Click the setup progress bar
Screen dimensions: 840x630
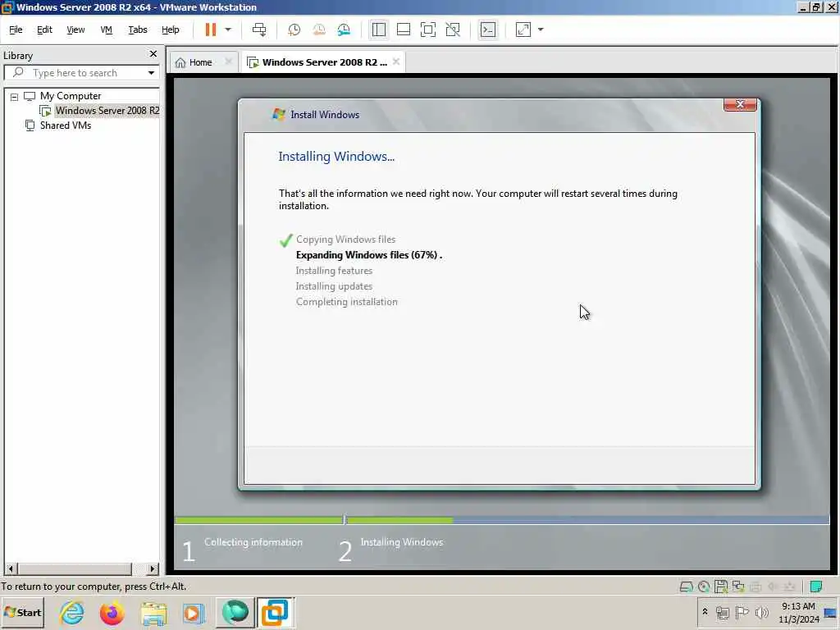(502, 519)
